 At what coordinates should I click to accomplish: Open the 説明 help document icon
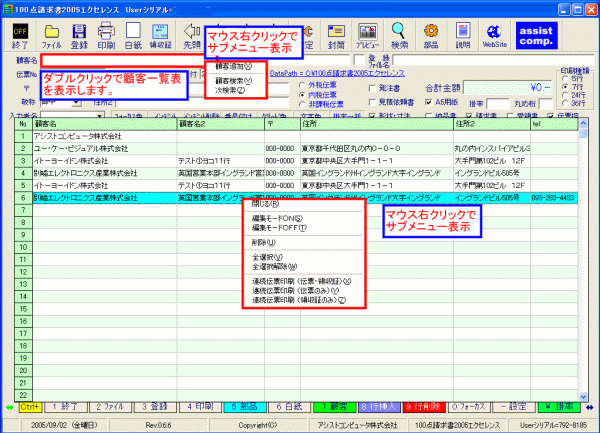[x=463, y=36]
